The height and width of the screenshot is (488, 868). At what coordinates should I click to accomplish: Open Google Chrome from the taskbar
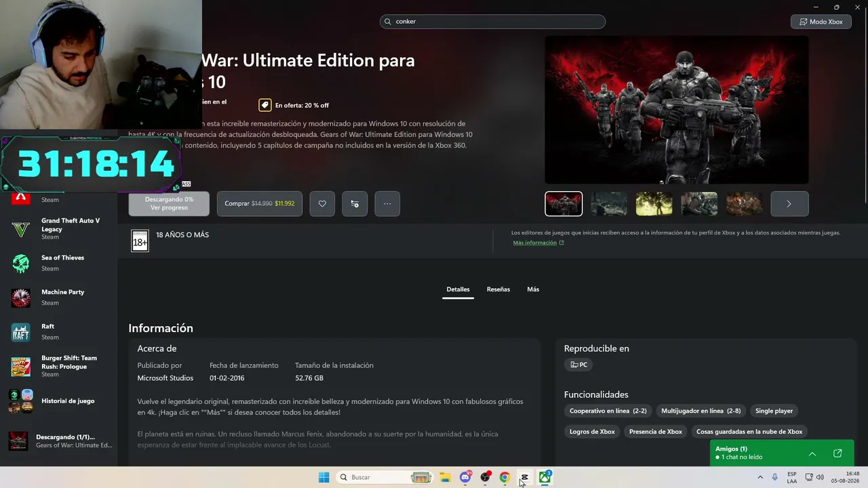coord(505,477)
